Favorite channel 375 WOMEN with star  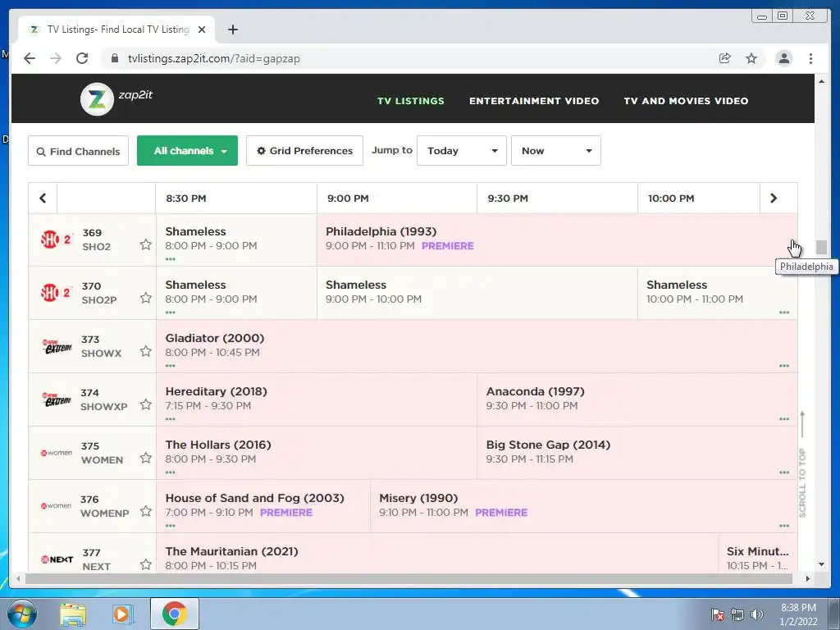(x=146, y=458)
